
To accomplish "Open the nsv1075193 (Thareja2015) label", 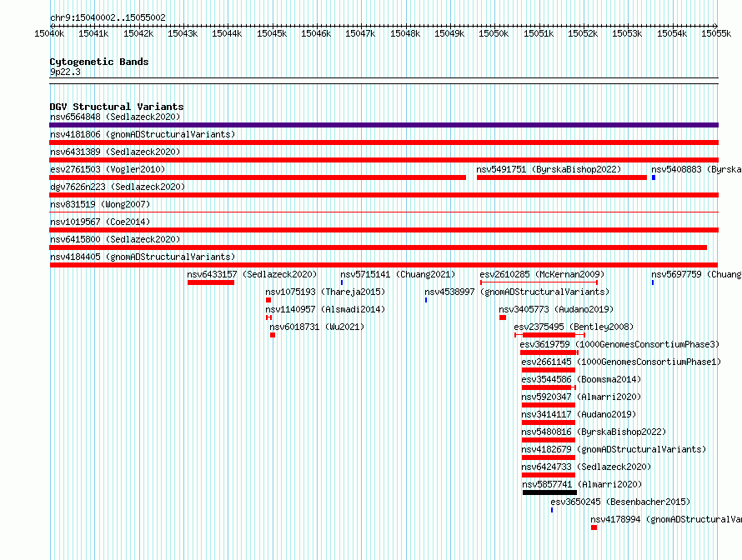I will [x=325, y=292].
